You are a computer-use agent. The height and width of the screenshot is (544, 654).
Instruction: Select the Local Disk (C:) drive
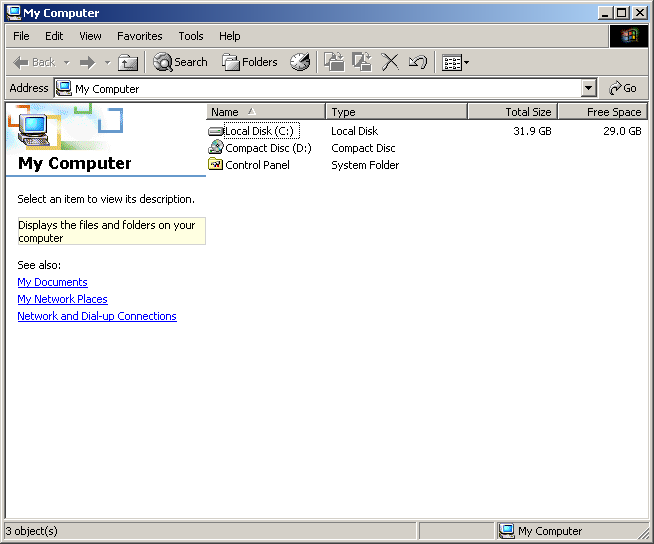tap(258, 131)
